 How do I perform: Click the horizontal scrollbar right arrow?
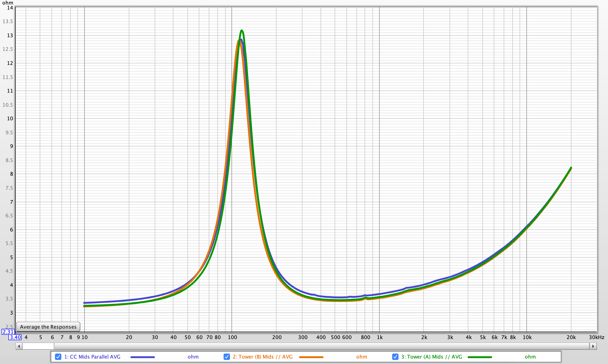coord(593,346)
